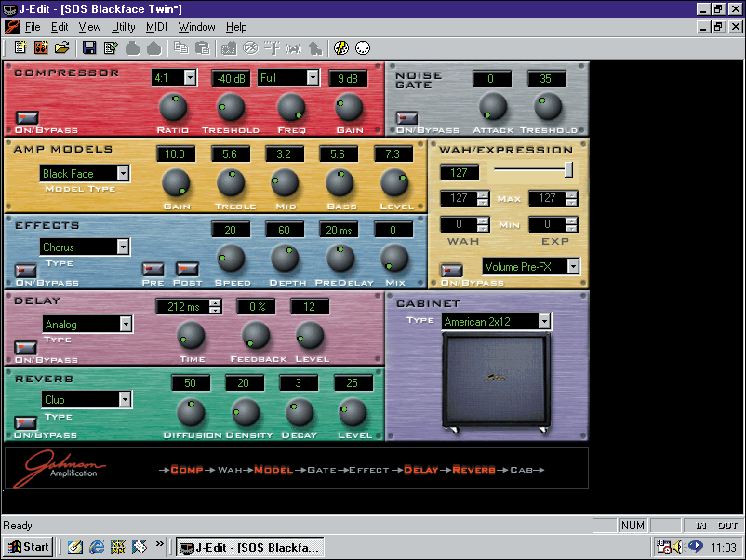746x560 pixels.
Task: Toggle the Delay On/Bypass switch
Action: click(25, 347)
